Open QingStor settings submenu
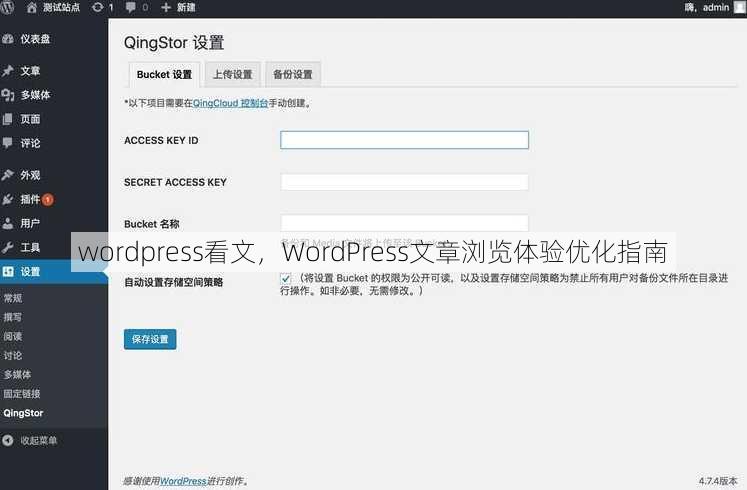Image resolution: width=747 pixels, height=490 pixels. pos(23,413)
